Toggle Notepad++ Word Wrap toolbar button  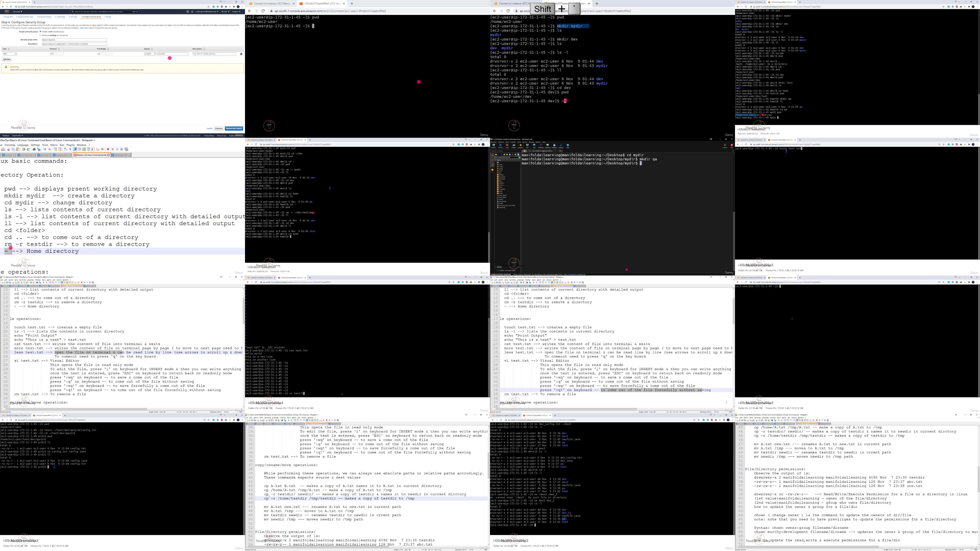(66, 149)
